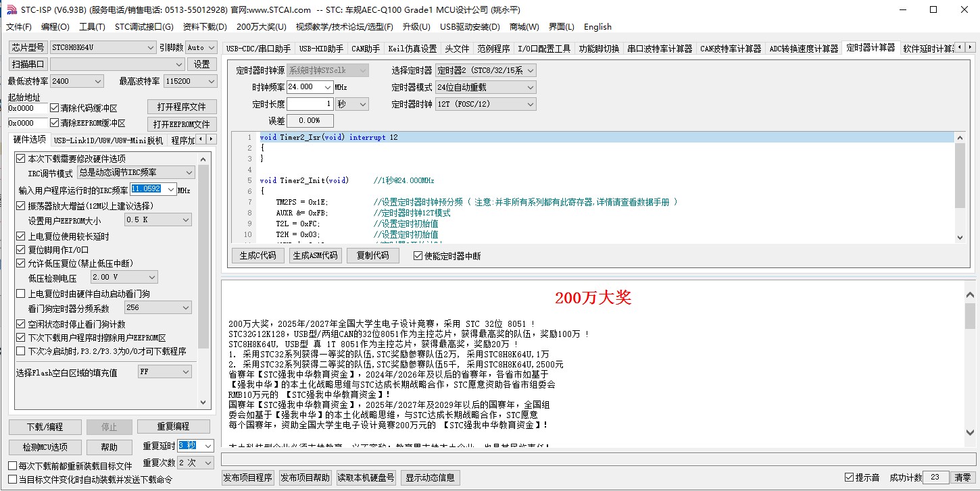Enable 当目标文件变化时自动装载并发送下载命令

pos(12,480)
